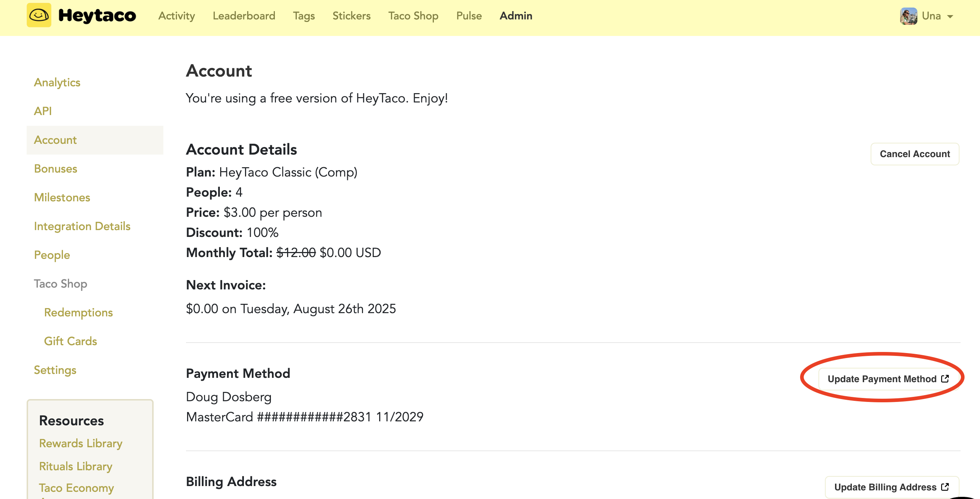Click the 'People: 4' line
980x499 pixels.
pyautogui.click(x=214, y=192)
